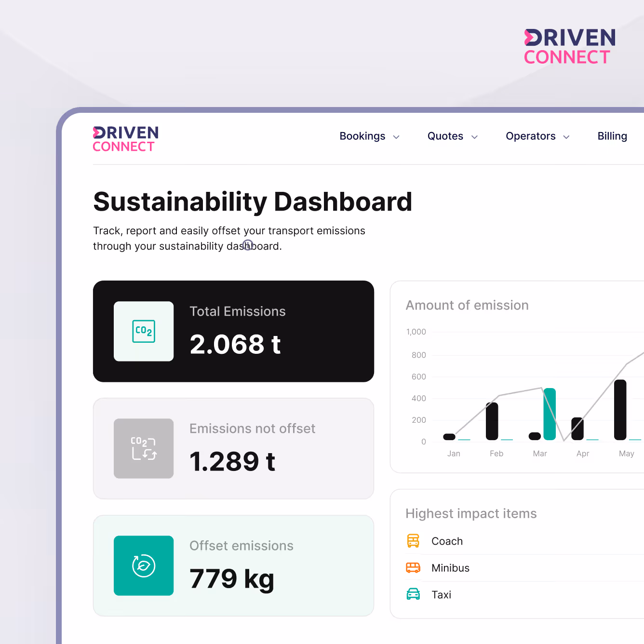
Task: Open the Operators menu
Action: pos(537,136)
